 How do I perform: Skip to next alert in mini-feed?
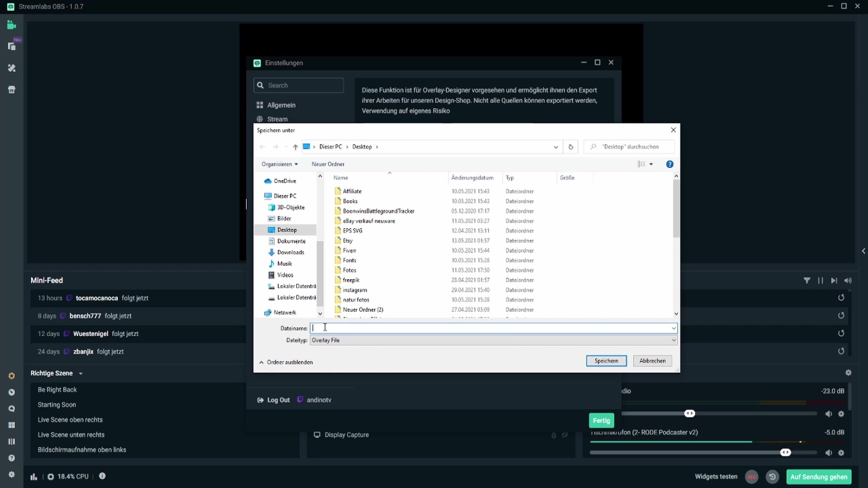834,281
